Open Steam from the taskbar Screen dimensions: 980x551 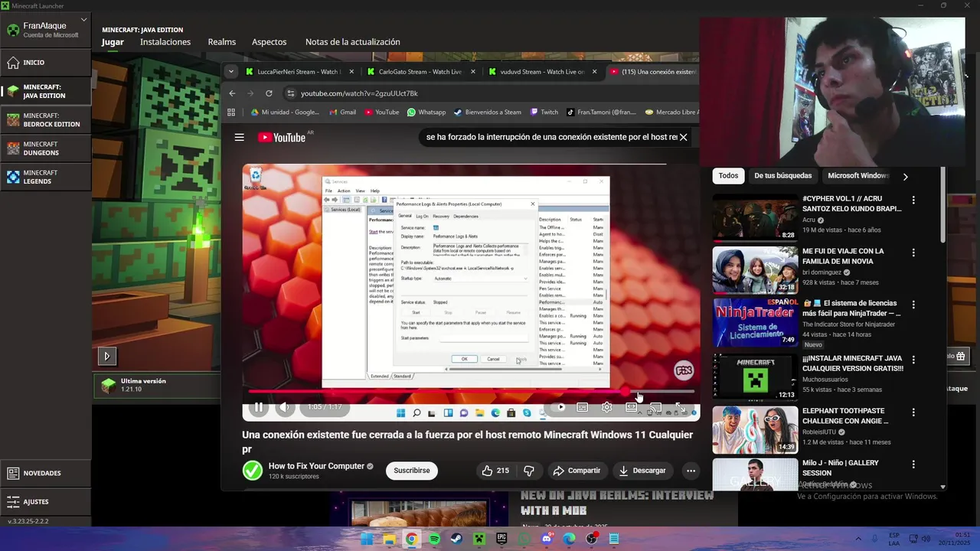tap(457, 539)
